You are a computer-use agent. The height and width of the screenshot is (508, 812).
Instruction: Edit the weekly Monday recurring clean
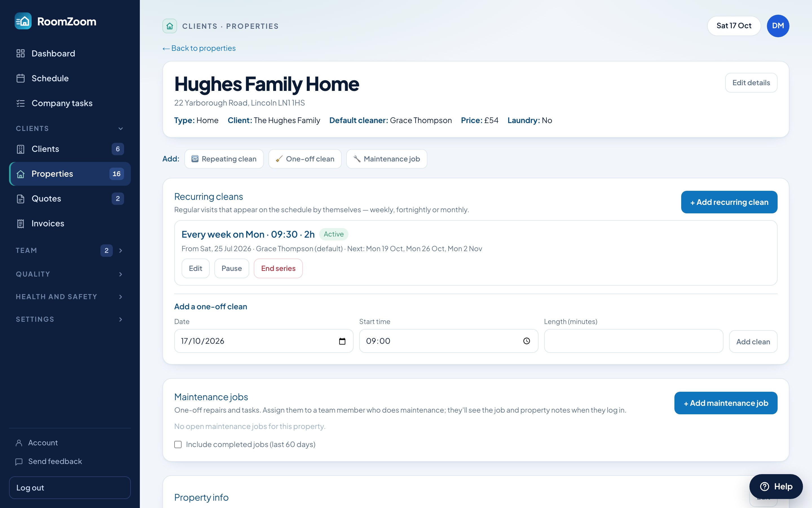(x=195, y=268)
